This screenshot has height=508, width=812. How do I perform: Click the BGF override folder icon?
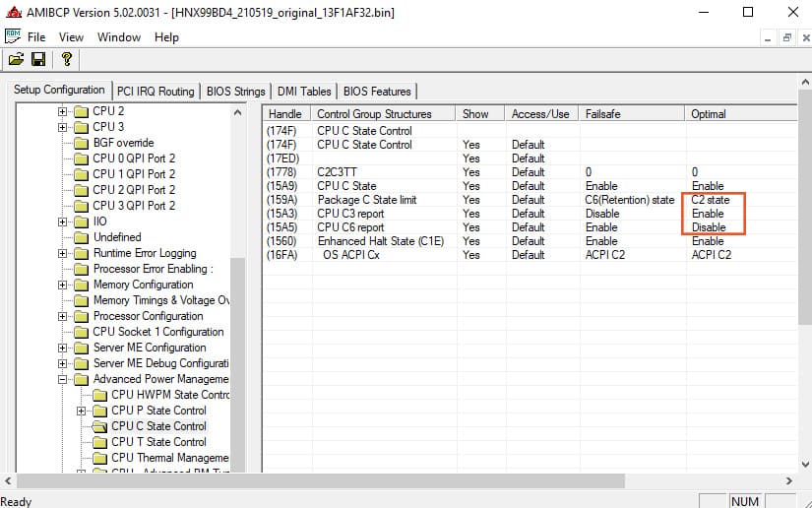point(81,143)
